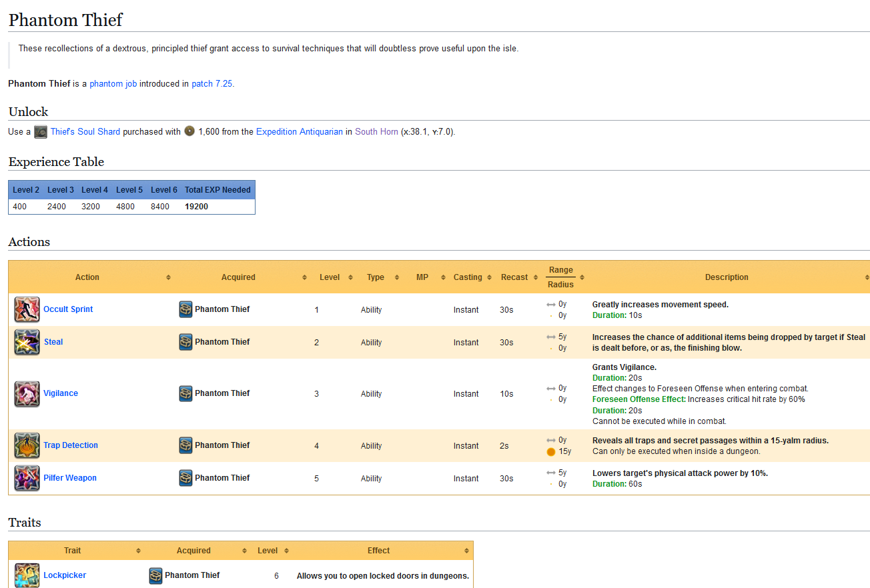Click the Total EXP Needed column header

tap(217, 190)
